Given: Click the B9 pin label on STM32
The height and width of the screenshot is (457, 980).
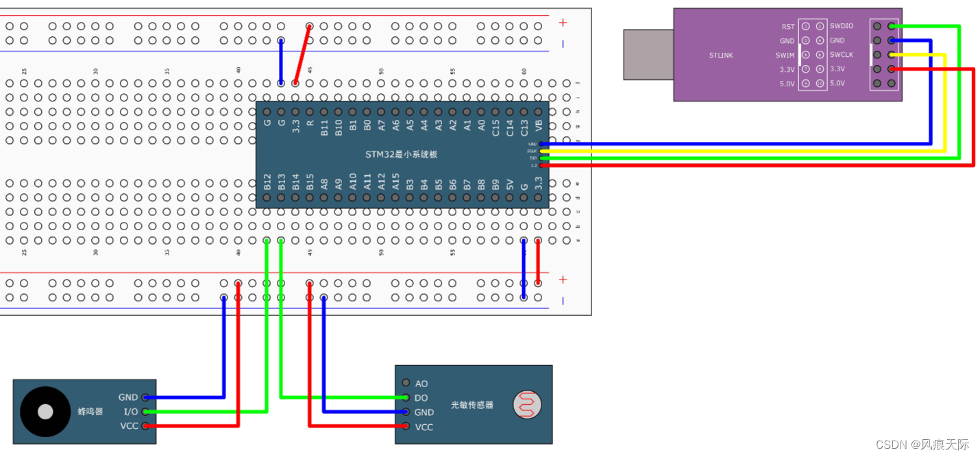Looking at the screenshot, I should coord(495,184).
